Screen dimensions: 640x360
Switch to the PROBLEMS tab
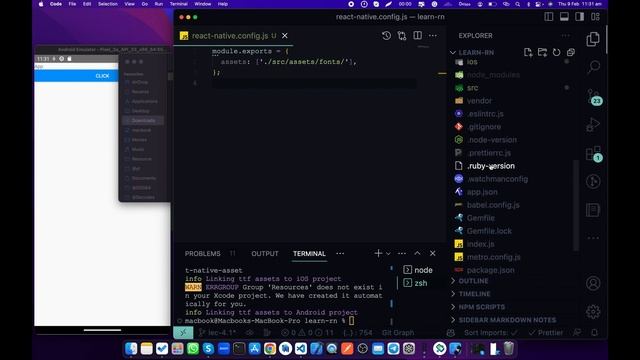(202, 253)
